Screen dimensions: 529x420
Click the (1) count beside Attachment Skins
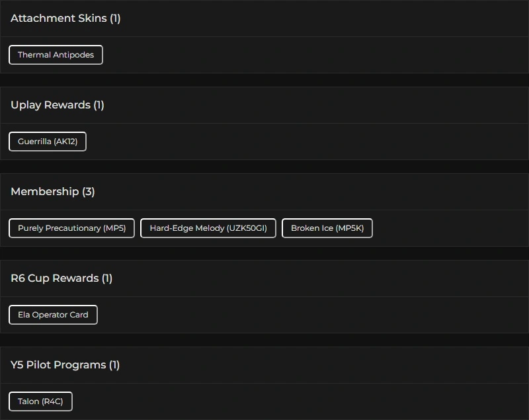point(115,19)
